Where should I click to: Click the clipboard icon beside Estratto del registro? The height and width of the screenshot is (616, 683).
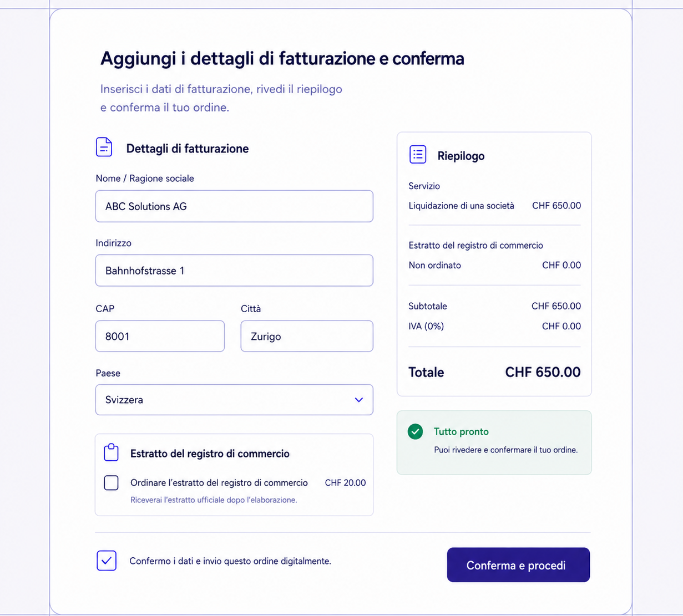(112, 452)
